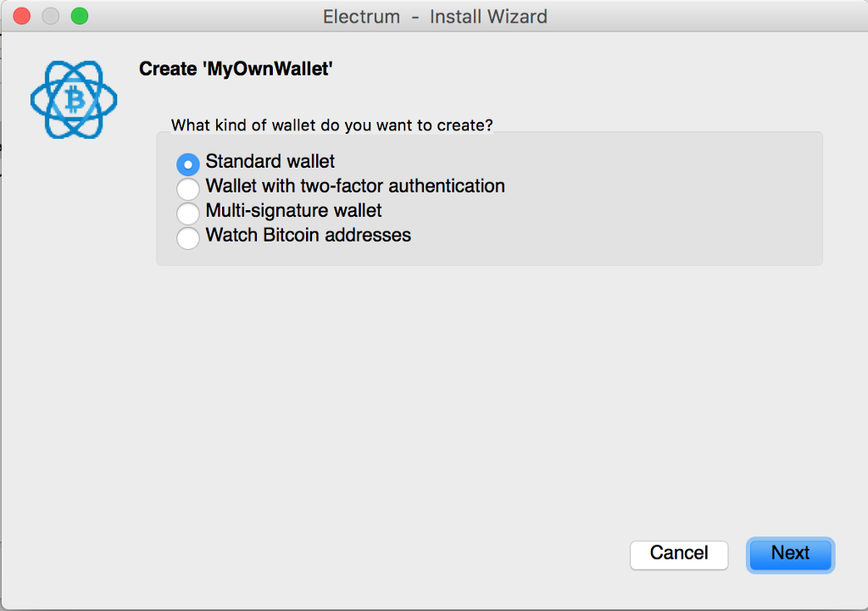Cancel the install wizard
The width and height of the screenshot is (868, 611).
tap(679, 554)
